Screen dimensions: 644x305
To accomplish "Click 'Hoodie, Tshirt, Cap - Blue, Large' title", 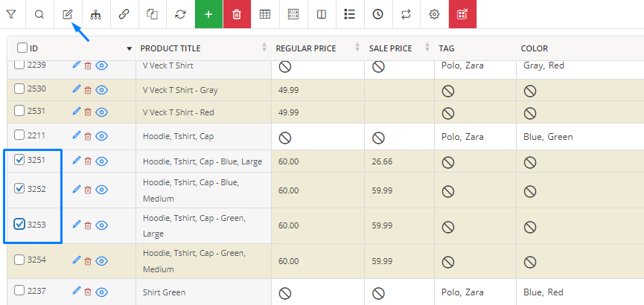I will coord(203,161).
